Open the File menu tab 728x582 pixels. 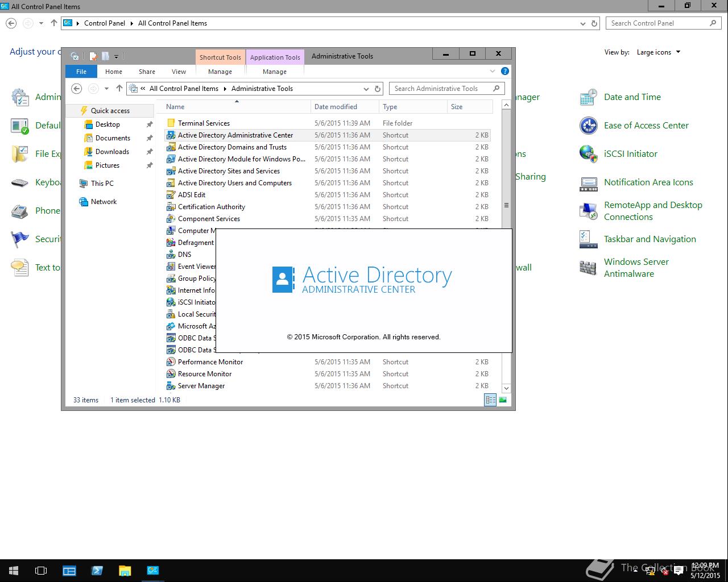(x=81, y=72)
